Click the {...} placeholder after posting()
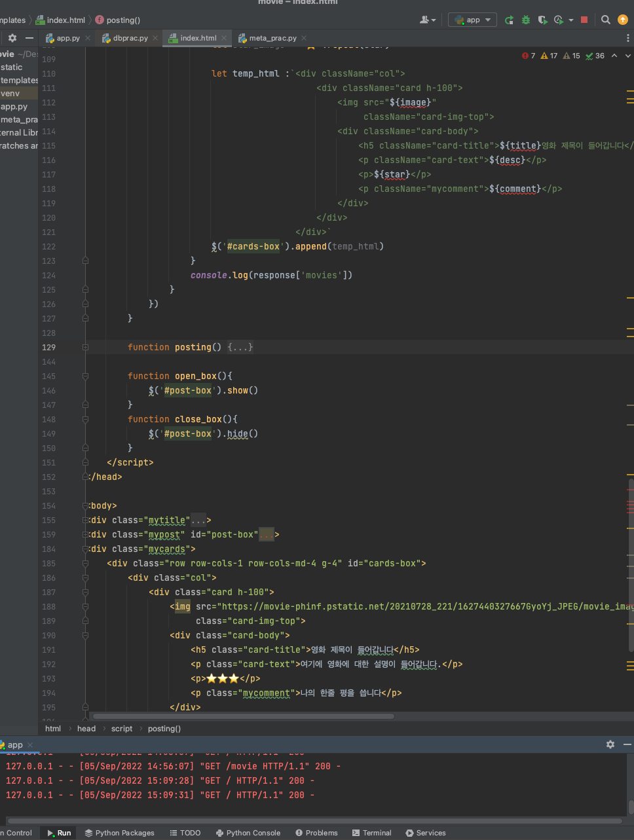The image size is (634, 840). click(240, 347)
